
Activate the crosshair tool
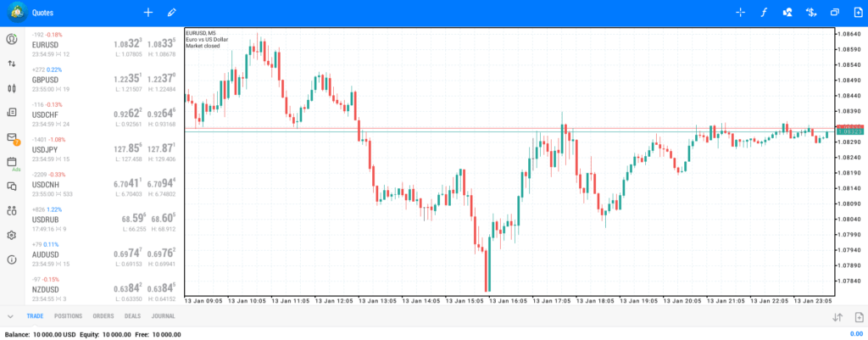pyautogui.click(x=740, y=12)
